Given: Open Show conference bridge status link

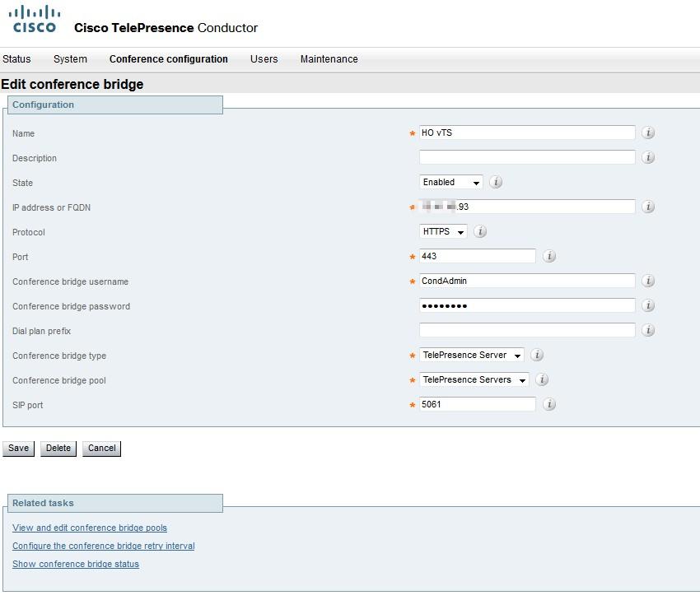Looking at the screenshot, I should pyautogui.click(x=76, y=564).
